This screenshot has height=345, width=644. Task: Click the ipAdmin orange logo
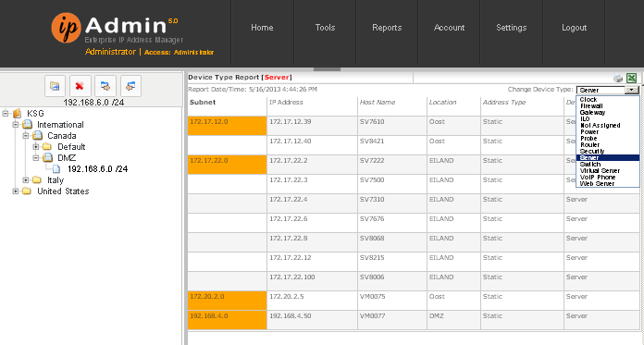point(66,28)
